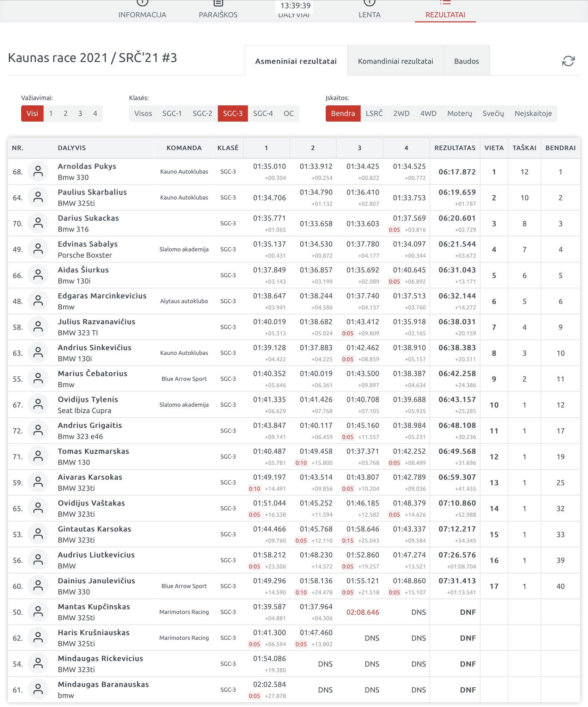Click Alytaus autoklubo team cell
Image resolution: width=588 pixels, height=707 pixels.
coord(184,301)
